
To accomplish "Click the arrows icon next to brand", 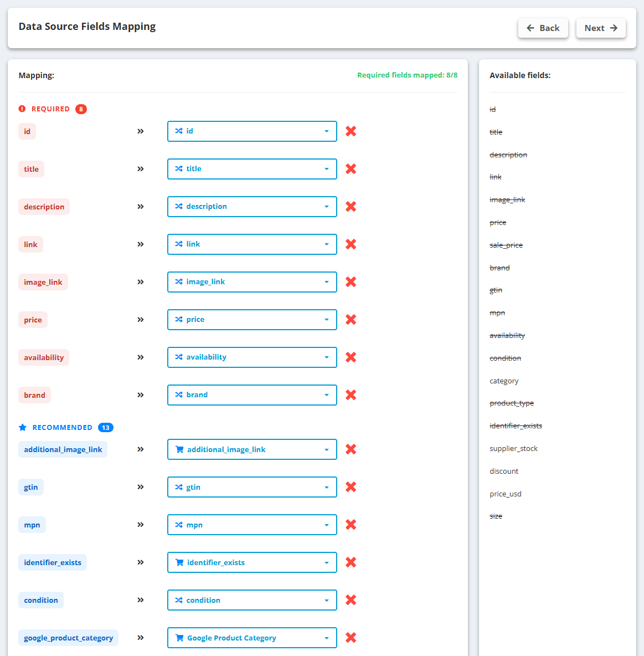I will (141, 395).
